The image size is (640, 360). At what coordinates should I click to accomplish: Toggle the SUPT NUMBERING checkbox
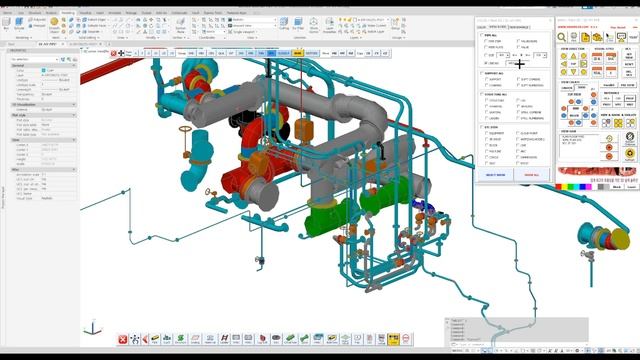click(518, 85)
